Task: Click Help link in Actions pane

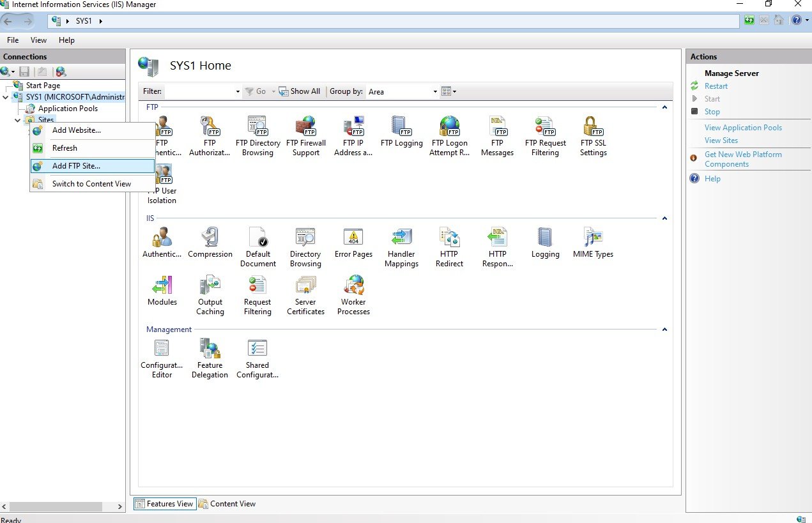Action: point(712,179)
